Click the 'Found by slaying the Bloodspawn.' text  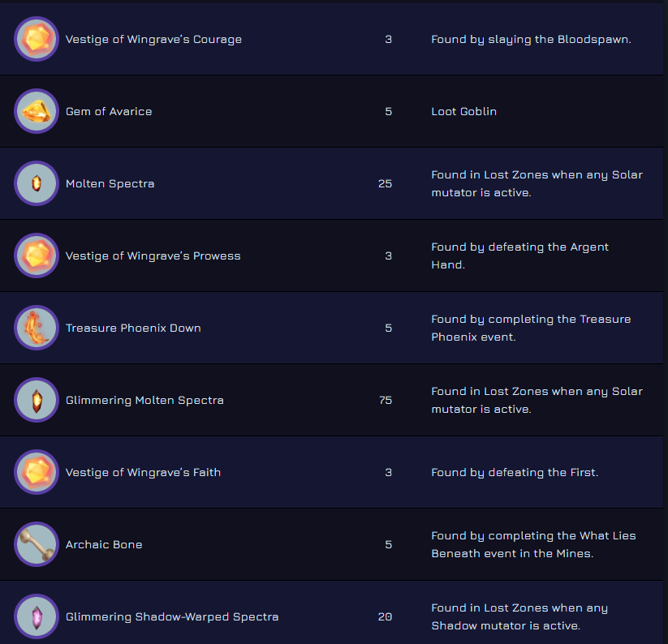tap(531, 39)
